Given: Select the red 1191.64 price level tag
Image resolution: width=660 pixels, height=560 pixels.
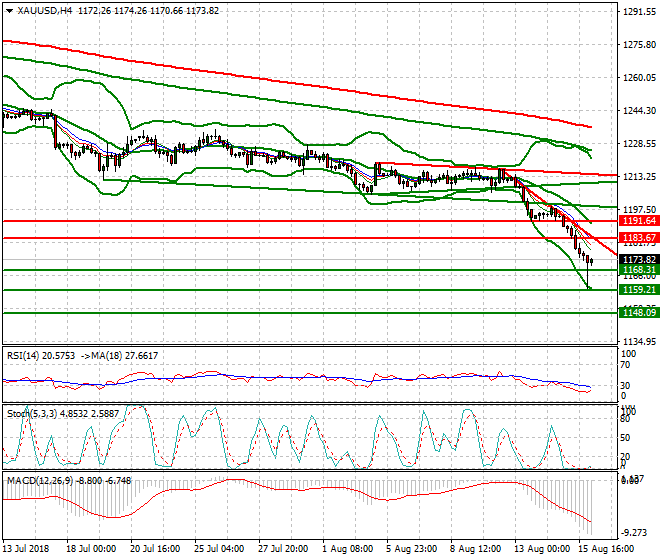Looking at the screenshot, I should [638, 220].
